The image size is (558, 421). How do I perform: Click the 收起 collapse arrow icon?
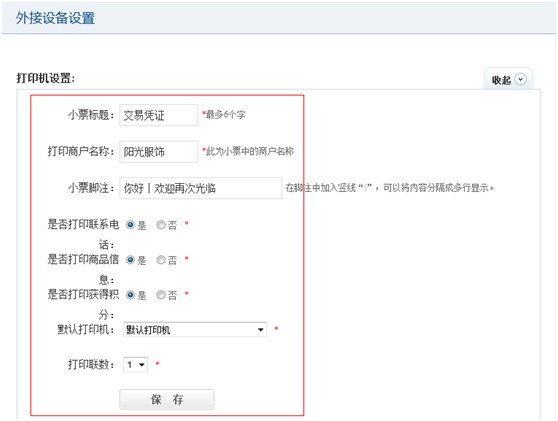(x=520, y=79)
